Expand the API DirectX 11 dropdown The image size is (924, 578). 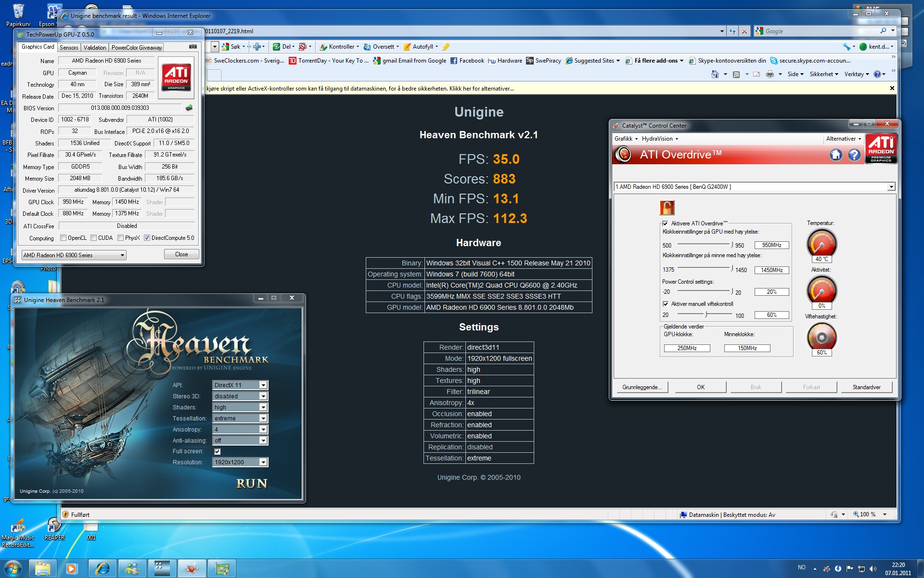click(x=263, y=385)
